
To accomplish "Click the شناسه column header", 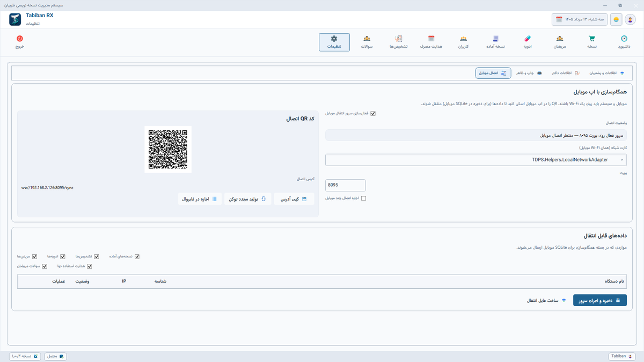I will tap(160, 281).
